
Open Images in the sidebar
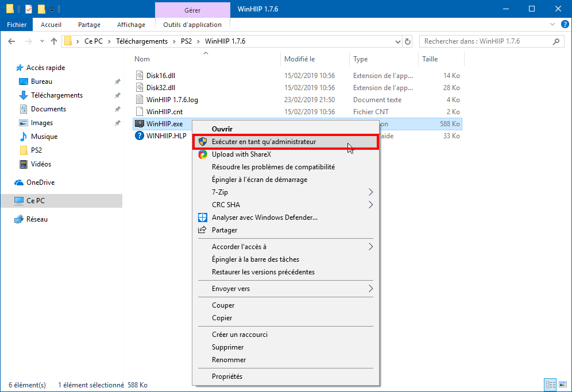click(x=41, y=123)
